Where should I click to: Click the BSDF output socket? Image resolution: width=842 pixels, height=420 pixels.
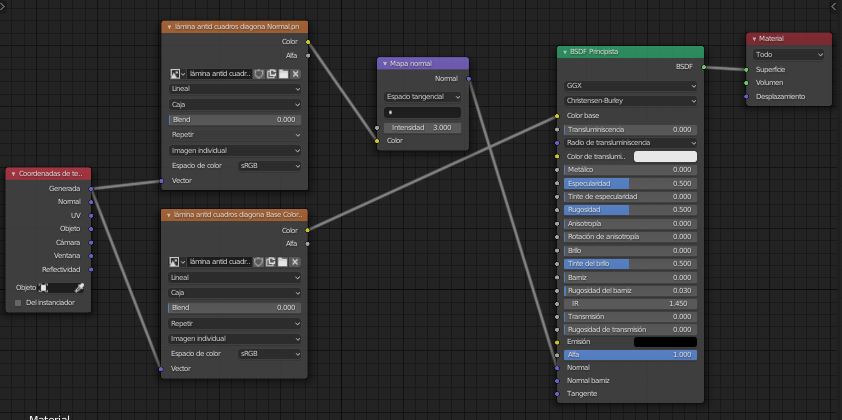(x=703, y=67)
